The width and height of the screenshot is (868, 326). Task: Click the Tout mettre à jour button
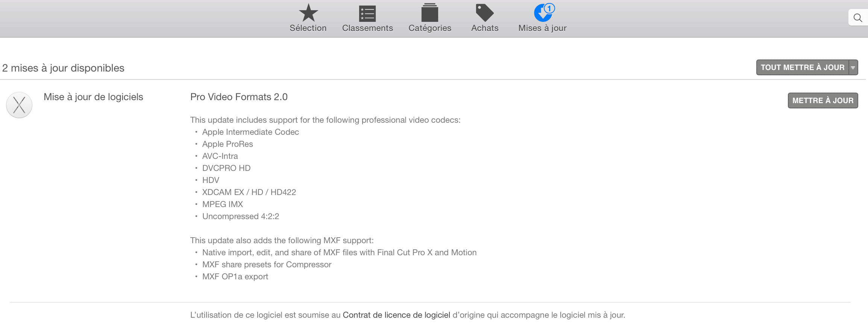[803, 67]
